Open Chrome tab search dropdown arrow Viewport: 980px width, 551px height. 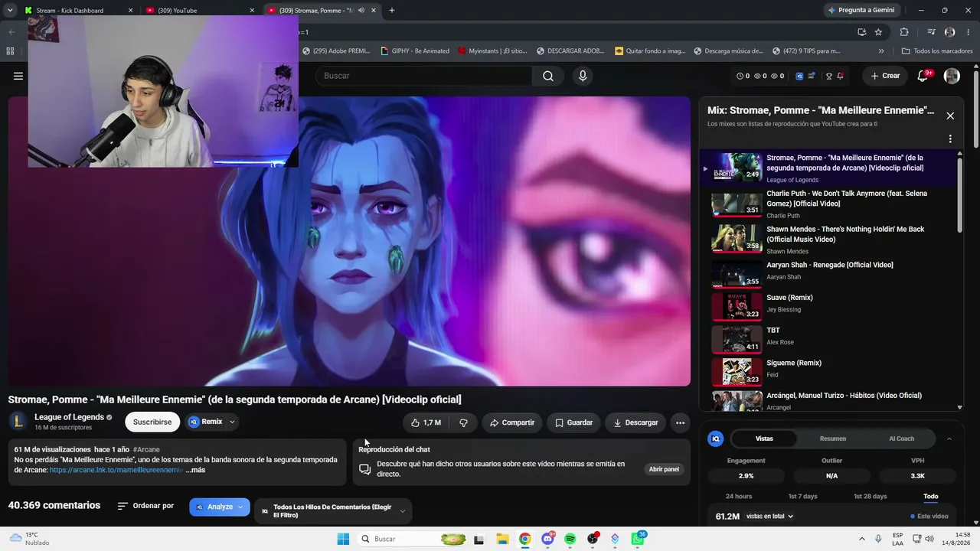click(10, 10)
